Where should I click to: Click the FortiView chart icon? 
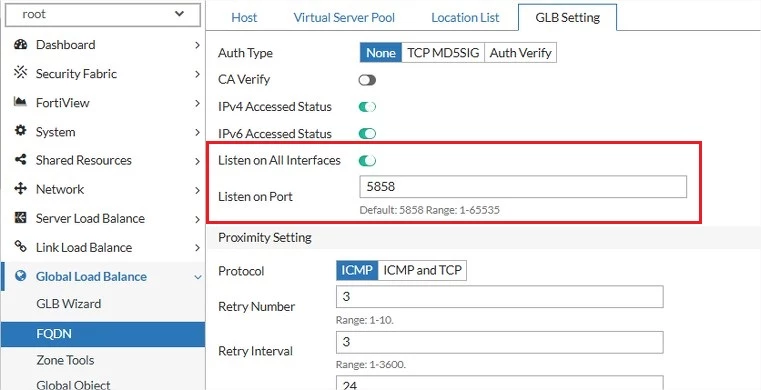pos(20,102)
